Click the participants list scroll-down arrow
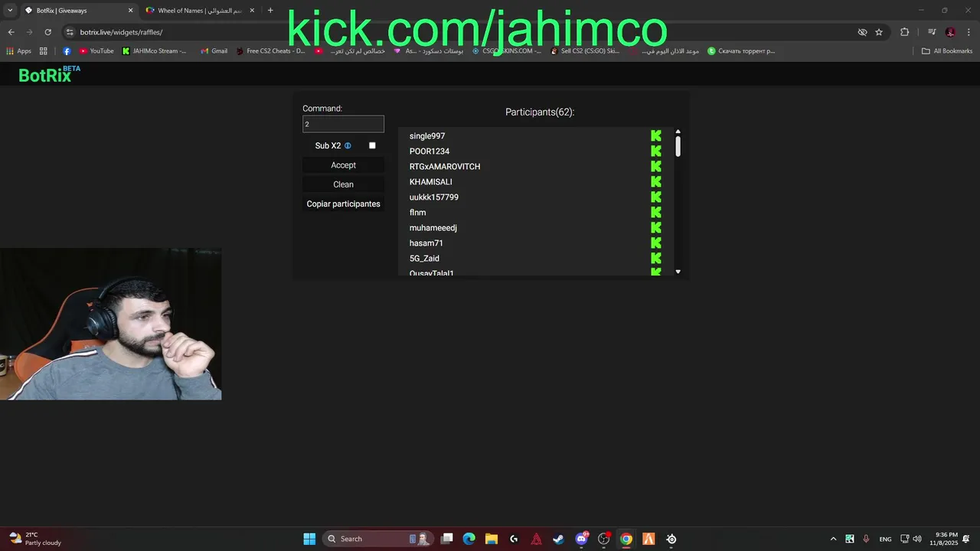This screenshot has width=980, height=551. (678, 272)
